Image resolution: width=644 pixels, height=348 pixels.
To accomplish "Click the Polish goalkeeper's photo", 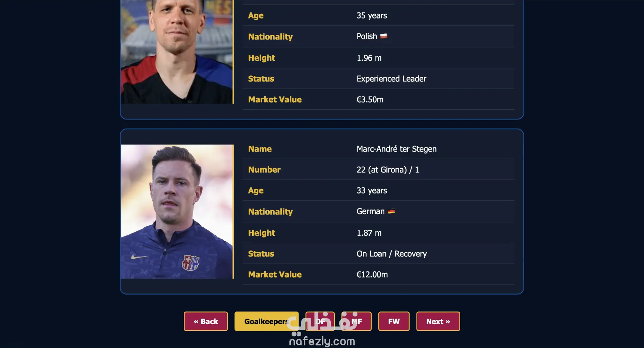I will [x=177, y=52].
